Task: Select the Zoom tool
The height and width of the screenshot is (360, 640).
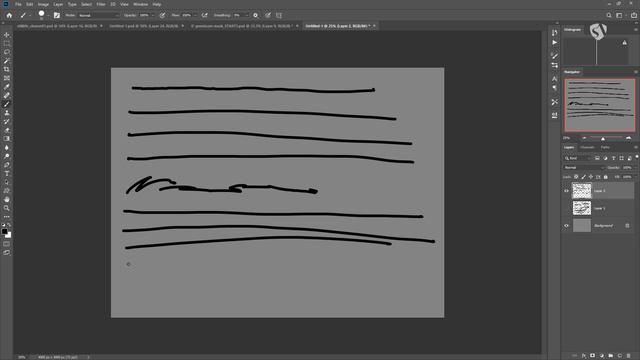Action: [7, 208]
